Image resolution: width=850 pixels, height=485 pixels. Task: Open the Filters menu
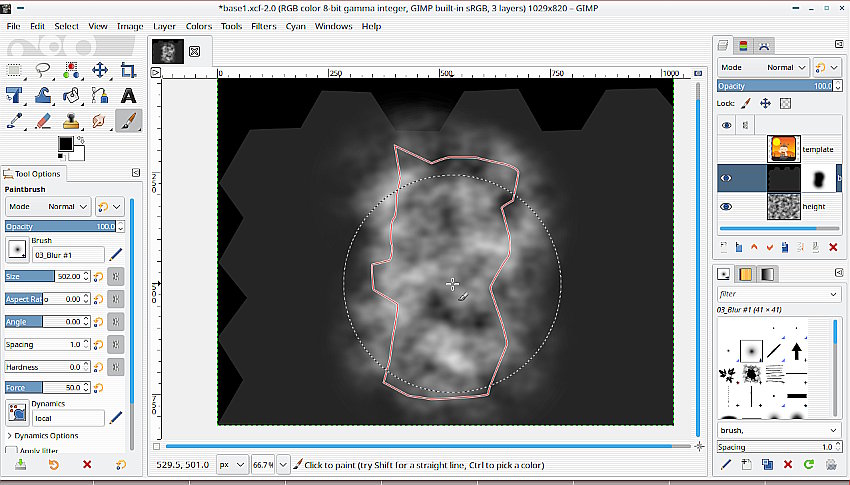pyautogui.click(x=264, y=26)
